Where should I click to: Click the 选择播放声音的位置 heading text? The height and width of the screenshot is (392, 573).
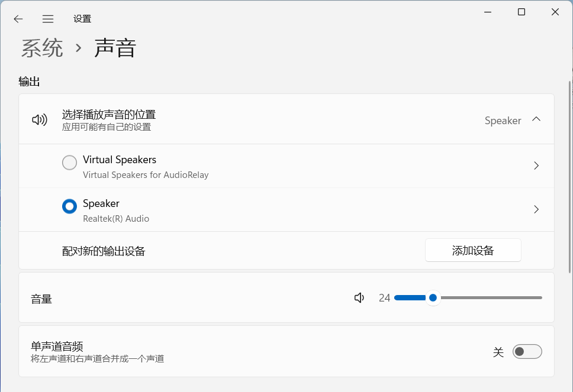(x=109, y=115)
